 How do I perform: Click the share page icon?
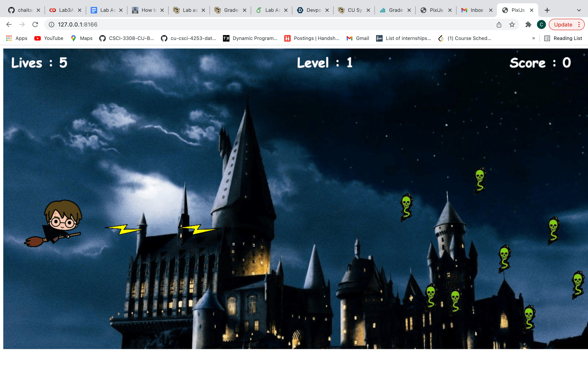click(499, 24)
